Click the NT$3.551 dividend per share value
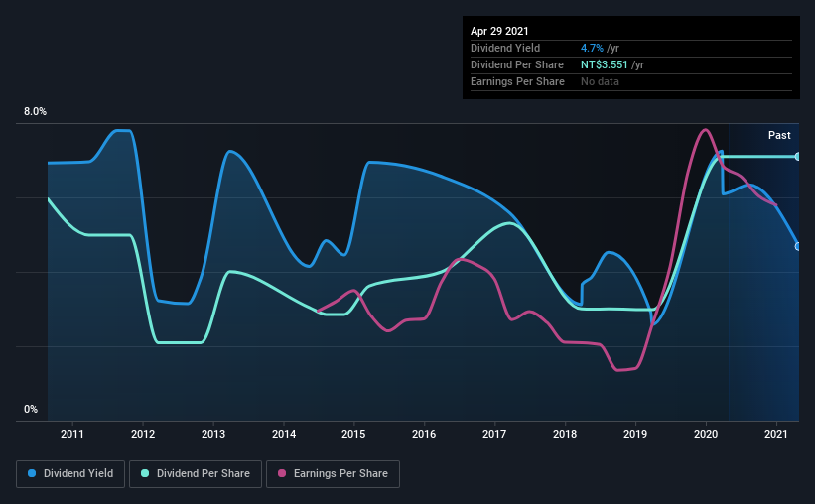 pyautogui.click(x=605, y=64)
